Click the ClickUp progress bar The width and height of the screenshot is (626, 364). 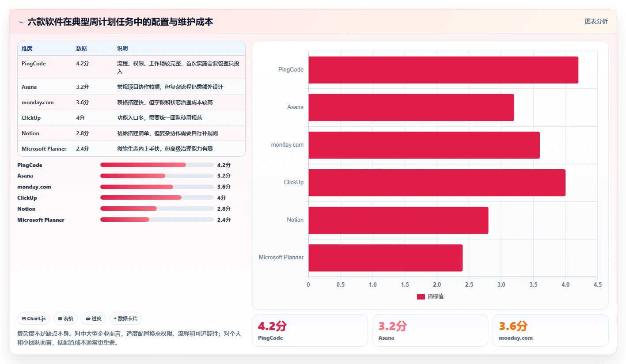(x=157, y=197)
